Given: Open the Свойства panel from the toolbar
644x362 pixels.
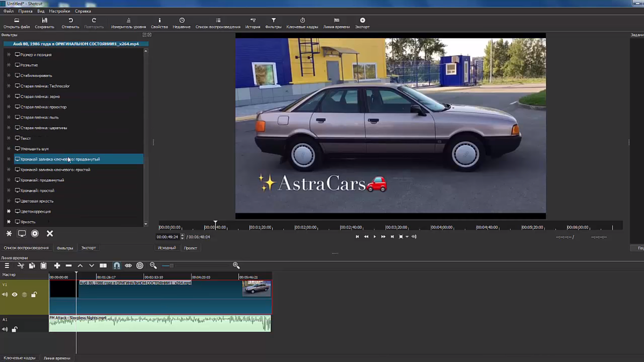Looking at the screenshot, I should click(x=159, y=23).
